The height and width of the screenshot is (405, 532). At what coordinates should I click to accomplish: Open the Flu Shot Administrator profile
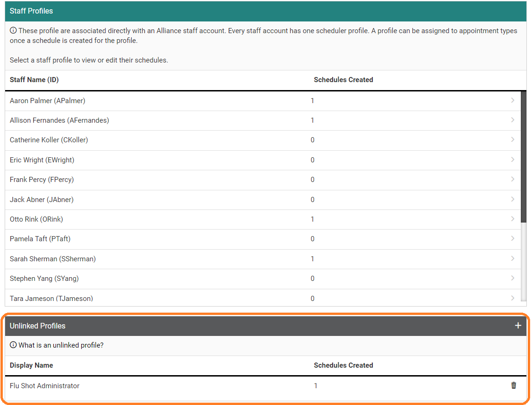pos(45,386)
